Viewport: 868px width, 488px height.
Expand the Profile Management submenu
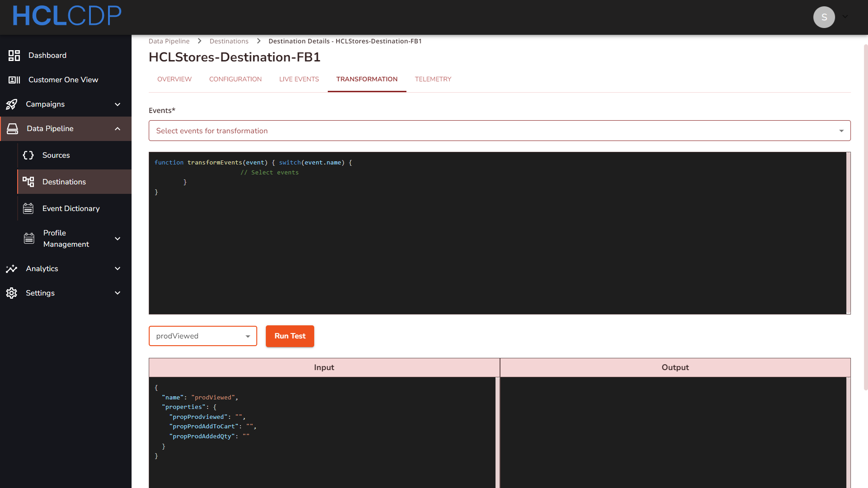click(x=118, y=239)
